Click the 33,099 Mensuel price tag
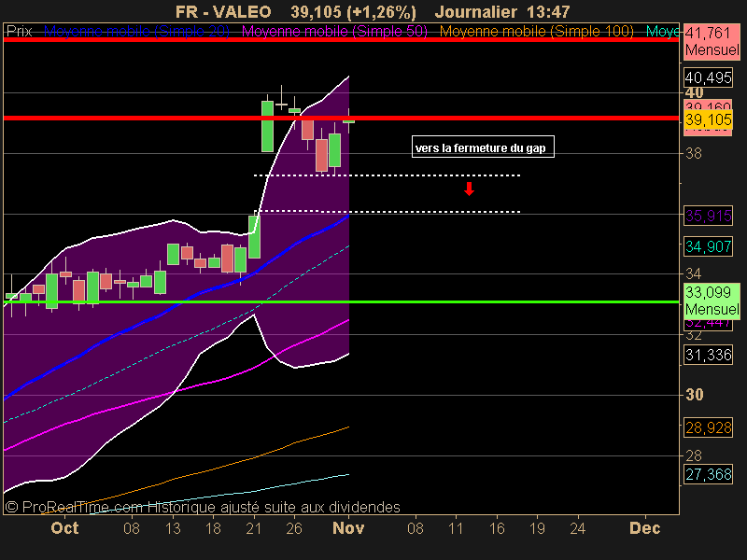 click(x=712, y=301)
